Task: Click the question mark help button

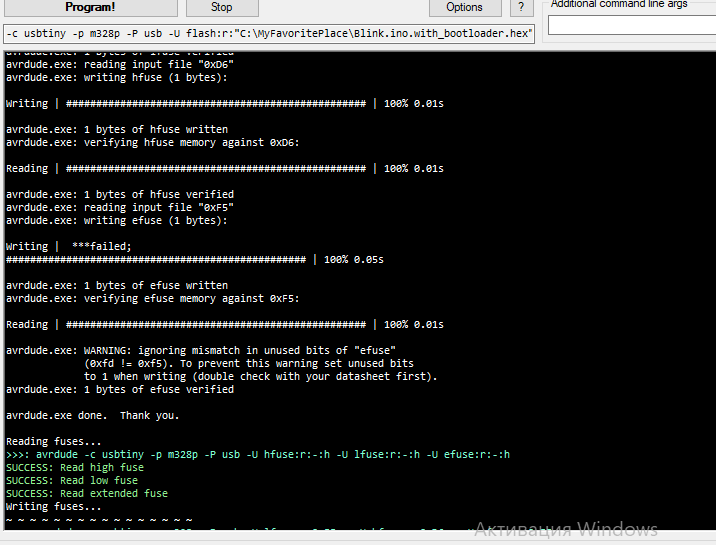Action: coord(521,8)
